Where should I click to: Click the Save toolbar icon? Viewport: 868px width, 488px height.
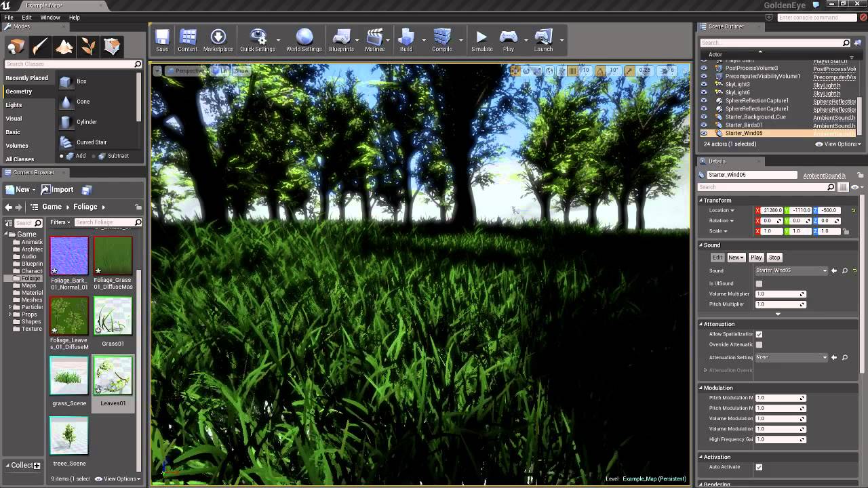[162, 41]
